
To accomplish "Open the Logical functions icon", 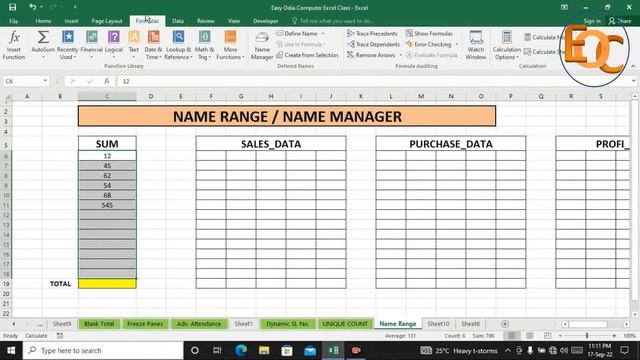I will pyautogui.click(x=114, y=37).
